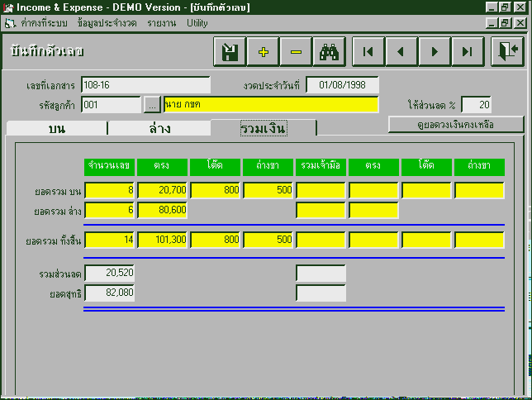Go to the previous record
The height and width of the screenshot is (400, 532).
point(401,51)
